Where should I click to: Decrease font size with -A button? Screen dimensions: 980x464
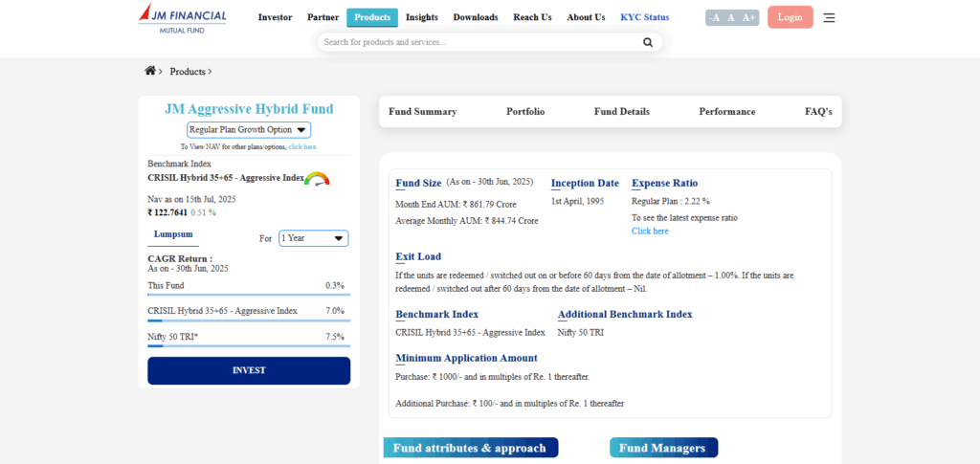tap(714, 17)
